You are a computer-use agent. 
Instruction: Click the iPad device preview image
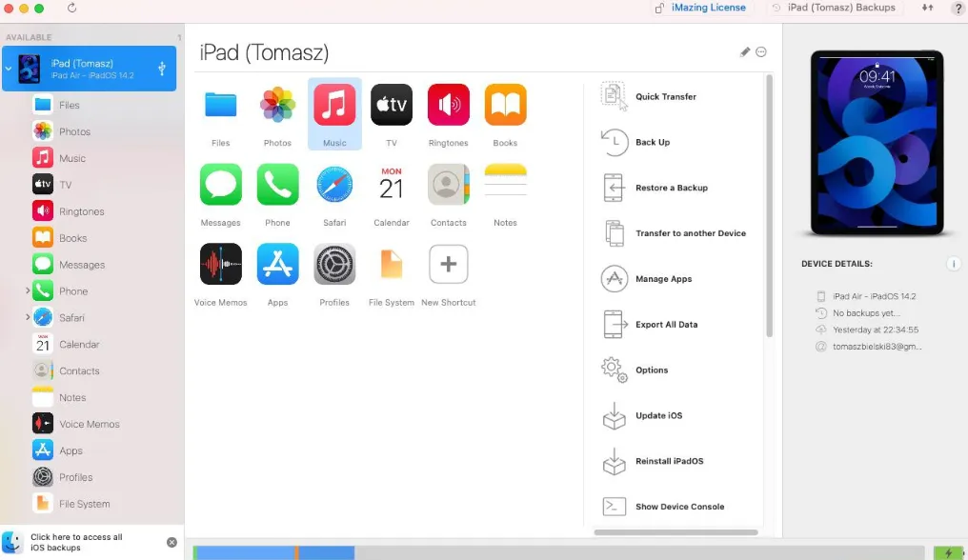point(877,143)
